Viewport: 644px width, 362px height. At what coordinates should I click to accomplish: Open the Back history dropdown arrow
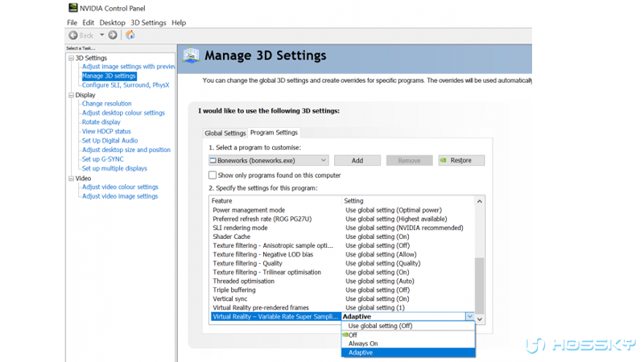pyautogui.click(x=101, y=35)
